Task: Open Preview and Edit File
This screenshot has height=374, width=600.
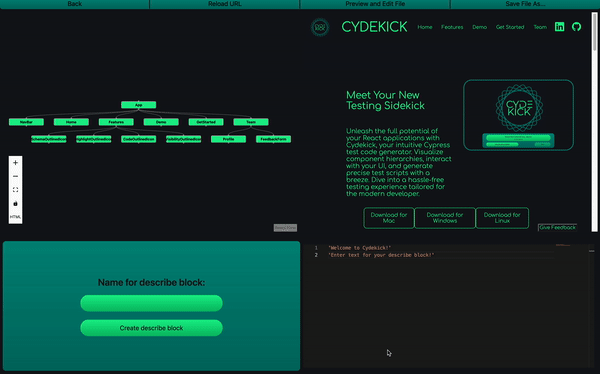Action: pos(375,4)
